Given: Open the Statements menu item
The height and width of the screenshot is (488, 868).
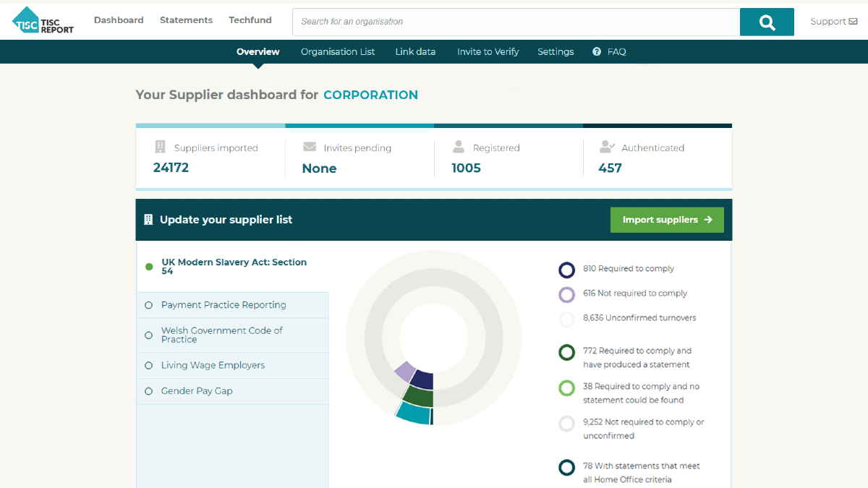Looking at the screenshot, I should pos(186,20).
